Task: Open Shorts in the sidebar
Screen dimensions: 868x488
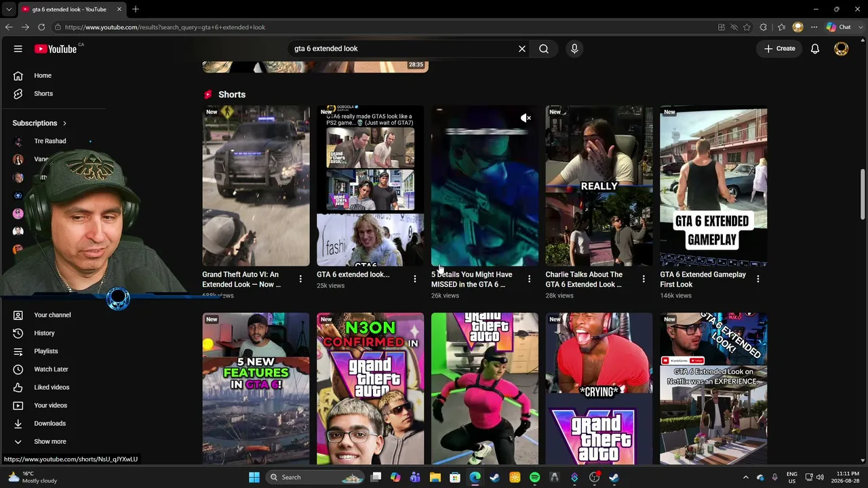Action: point(43,94)
